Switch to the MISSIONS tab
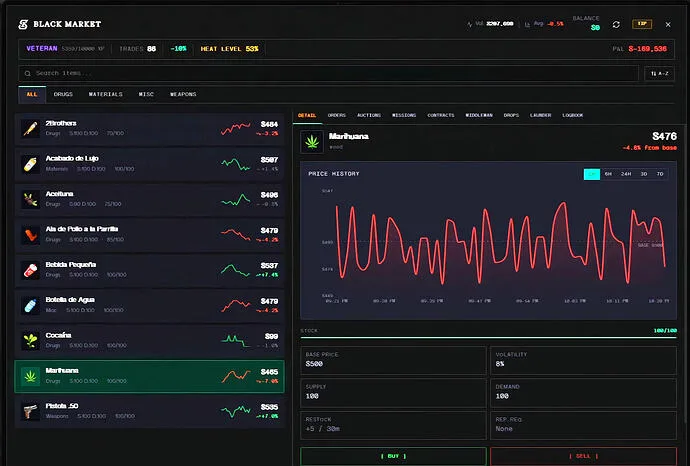The width and height of the screenshot is (690, 466). coord(404,115)
